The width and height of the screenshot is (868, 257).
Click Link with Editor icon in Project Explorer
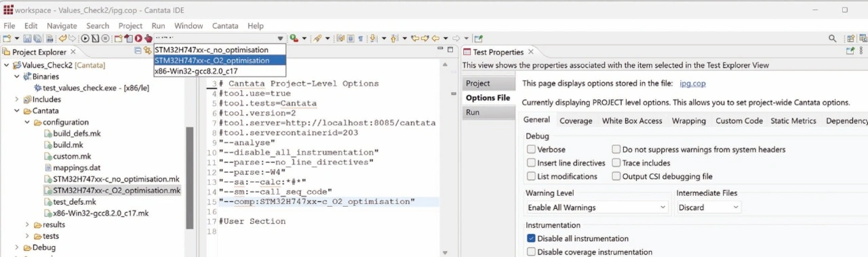coord(148,51)
